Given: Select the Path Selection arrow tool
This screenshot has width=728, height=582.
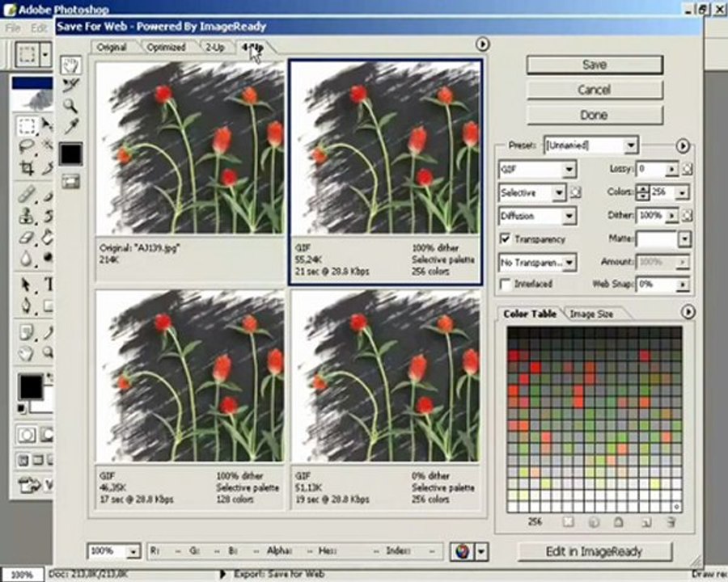Looking at the screenshot, I should [26, 284].
